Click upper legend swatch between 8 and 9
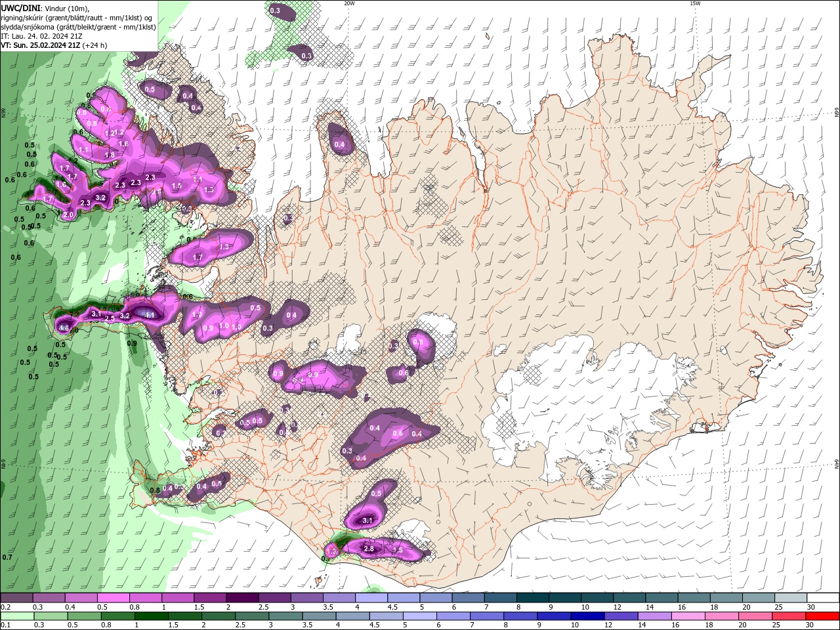 (532, 598)
